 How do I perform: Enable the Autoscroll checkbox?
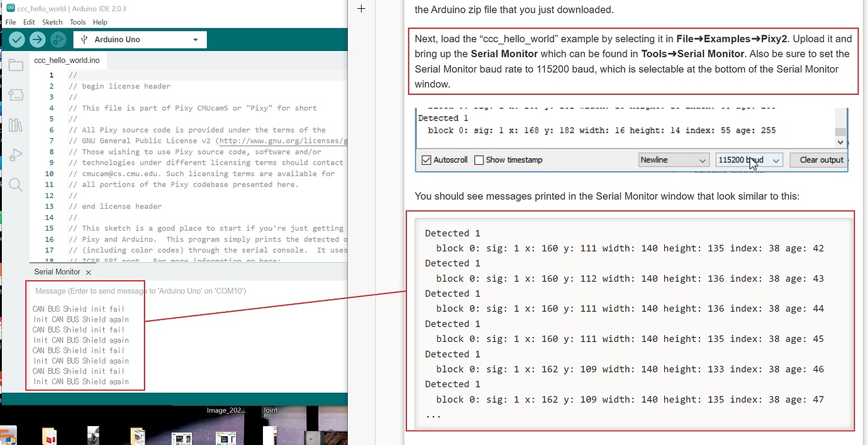426,160
